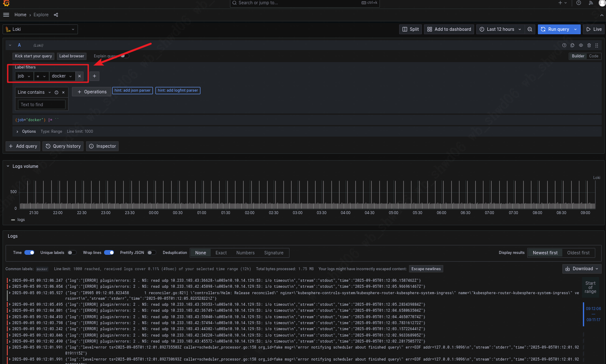
Task: Open the news feed RSS icon
Action: [591, 3]
